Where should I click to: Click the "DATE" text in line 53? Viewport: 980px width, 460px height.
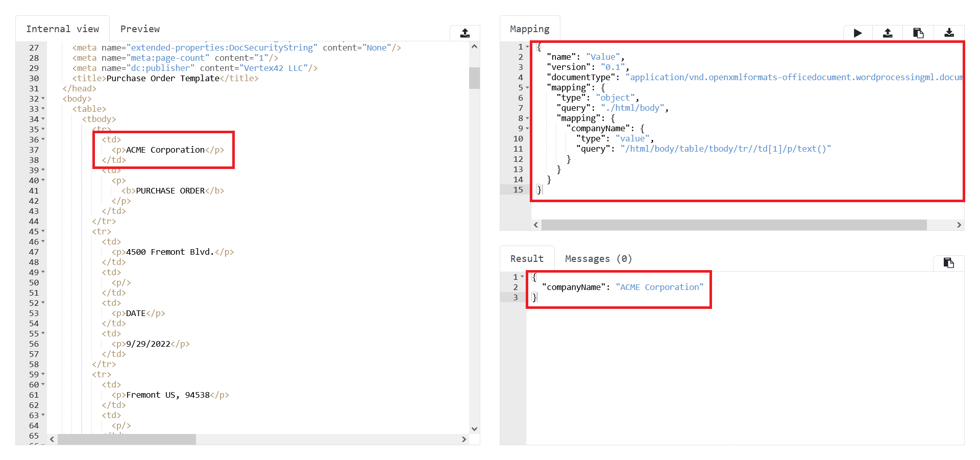coord(136,313)
